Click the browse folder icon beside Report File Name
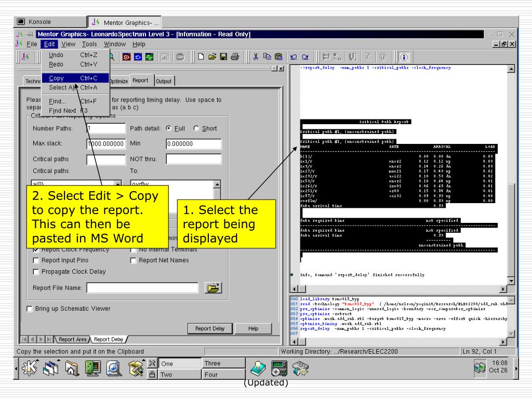The width and height of the screenshot is (532, 399). pyautogui.click(x=214, y=288)
